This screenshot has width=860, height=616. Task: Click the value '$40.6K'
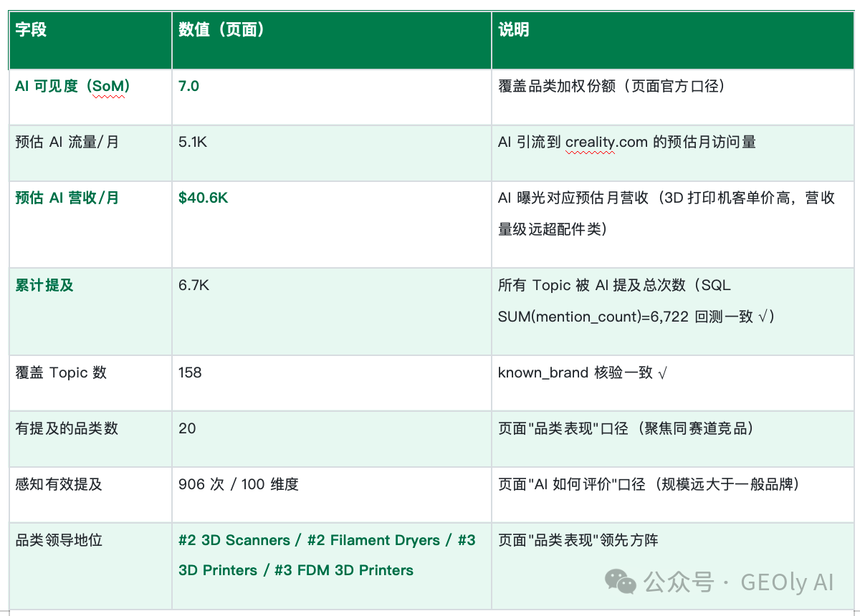203,198
